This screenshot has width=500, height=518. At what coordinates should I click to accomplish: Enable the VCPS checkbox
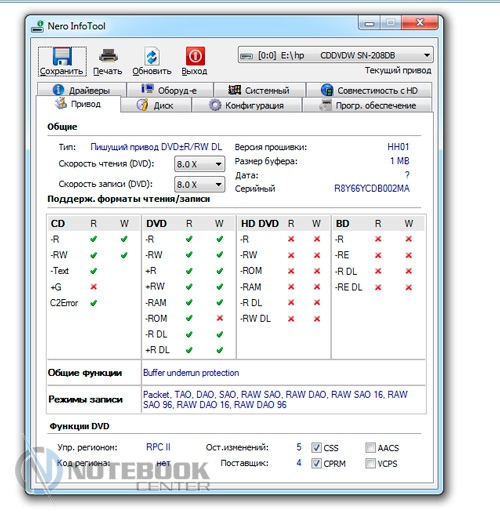coord(370,463)
